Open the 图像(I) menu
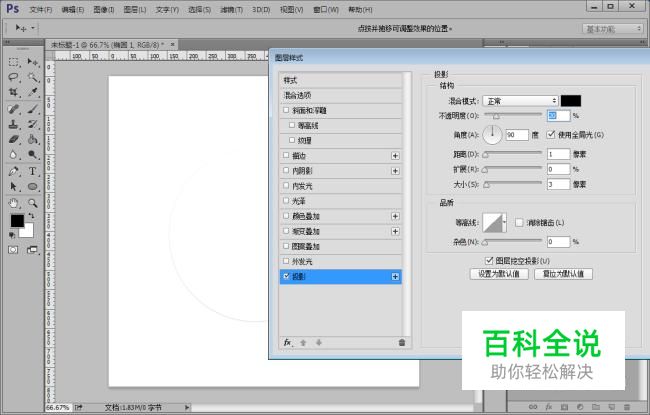Image resolution: width=650 pixels, height=415 pixels. [x=104, y=9]
